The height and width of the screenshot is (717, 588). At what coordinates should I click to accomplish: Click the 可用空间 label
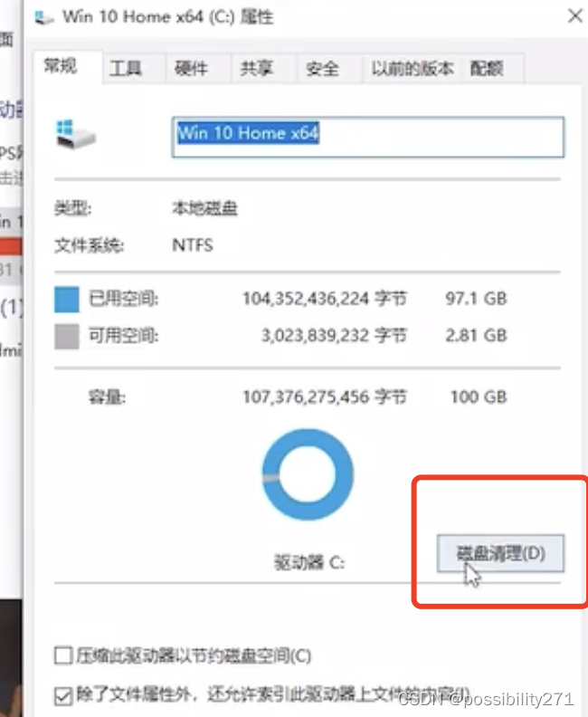point(123,336)
